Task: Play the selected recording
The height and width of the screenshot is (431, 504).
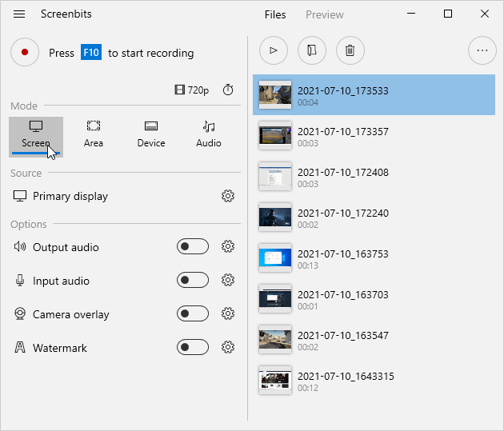Action: point(274,50)
